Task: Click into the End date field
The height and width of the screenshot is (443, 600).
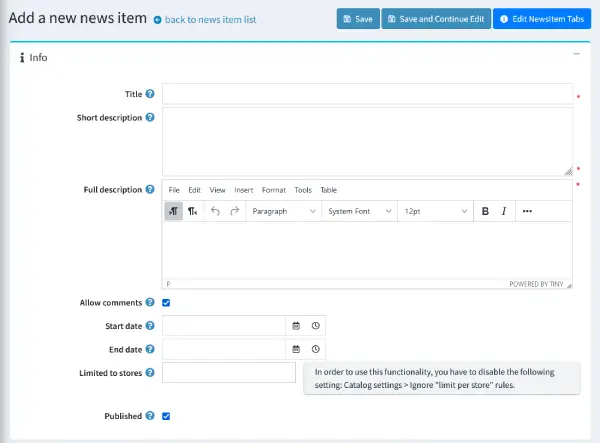Action: click(x=224, y=349)
